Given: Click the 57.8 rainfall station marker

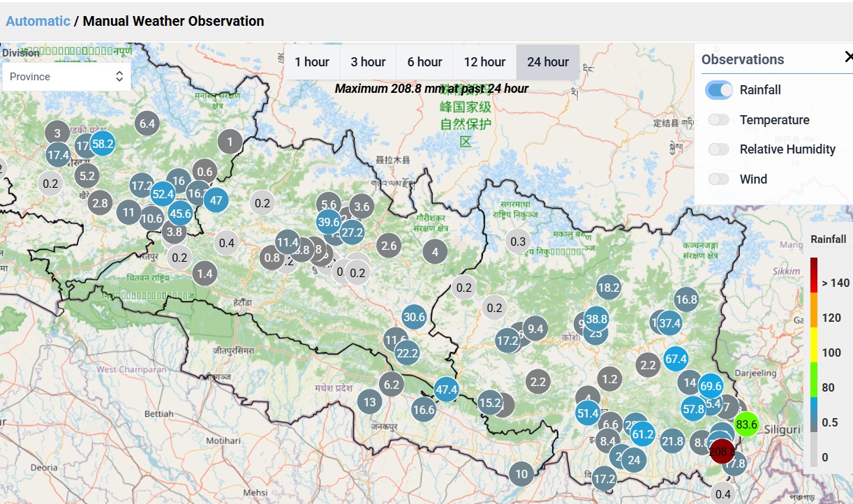Looking at the screenshot, I should click(693, 409).
